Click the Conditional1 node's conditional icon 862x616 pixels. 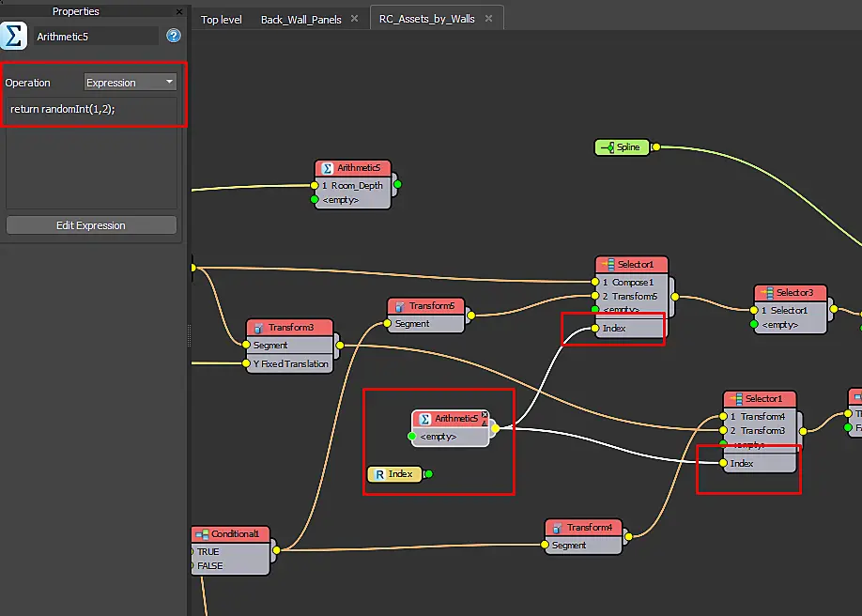[x=202, y=534]
